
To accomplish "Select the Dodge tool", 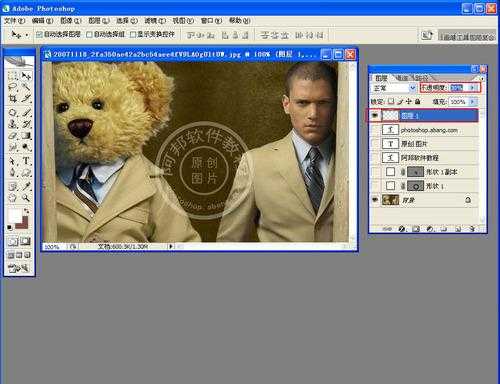I will (26, 147).
